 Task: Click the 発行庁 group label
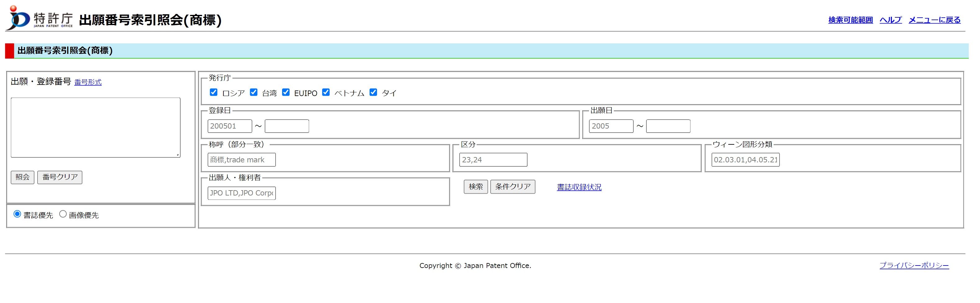coord(219,78)
